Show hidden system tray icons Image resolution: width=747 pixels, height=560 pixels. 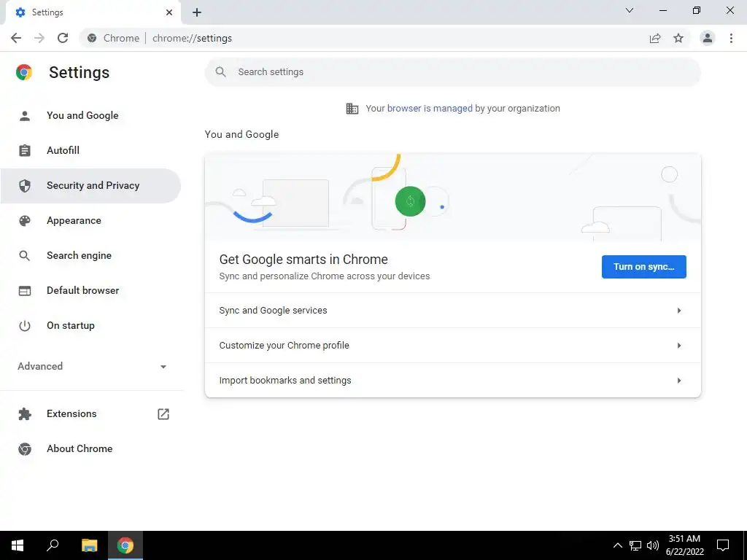click(617, 545)
